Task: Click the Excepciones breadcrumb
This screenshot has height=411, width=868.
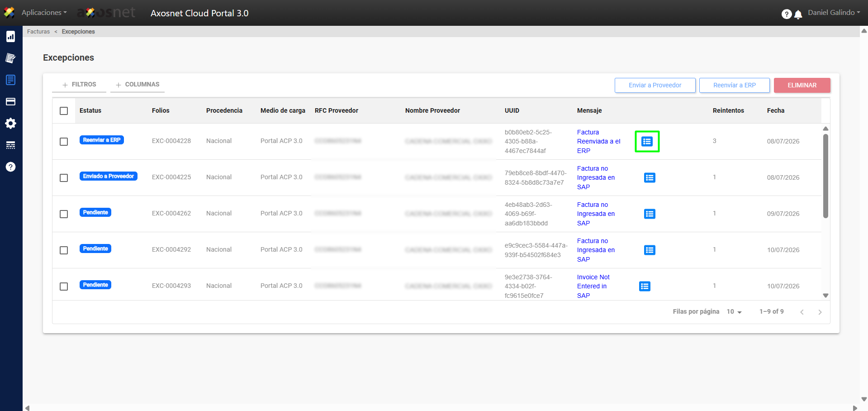Action: point(78,32)
